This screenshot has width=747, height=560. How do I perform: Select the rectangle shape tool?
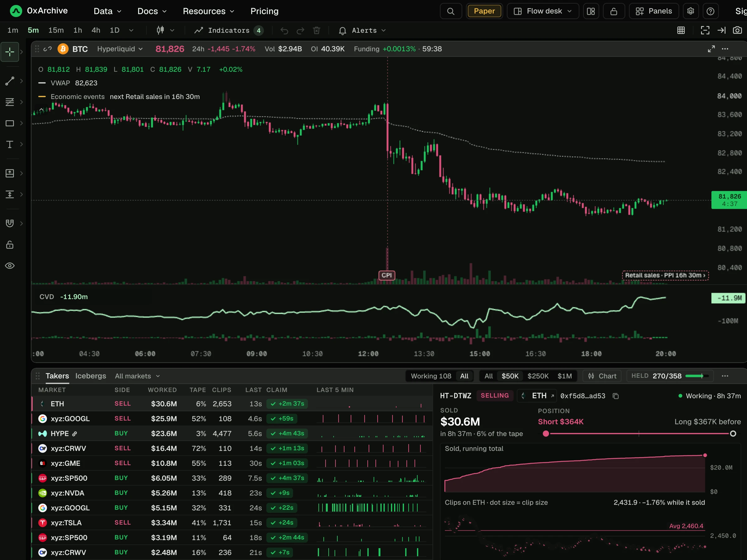(x=10, y=123)
